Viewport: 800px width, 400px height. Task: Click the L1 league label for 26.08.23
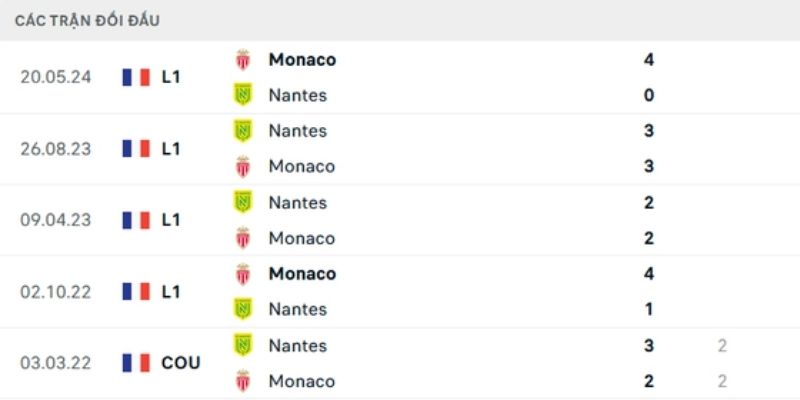(x=171, y=149)
